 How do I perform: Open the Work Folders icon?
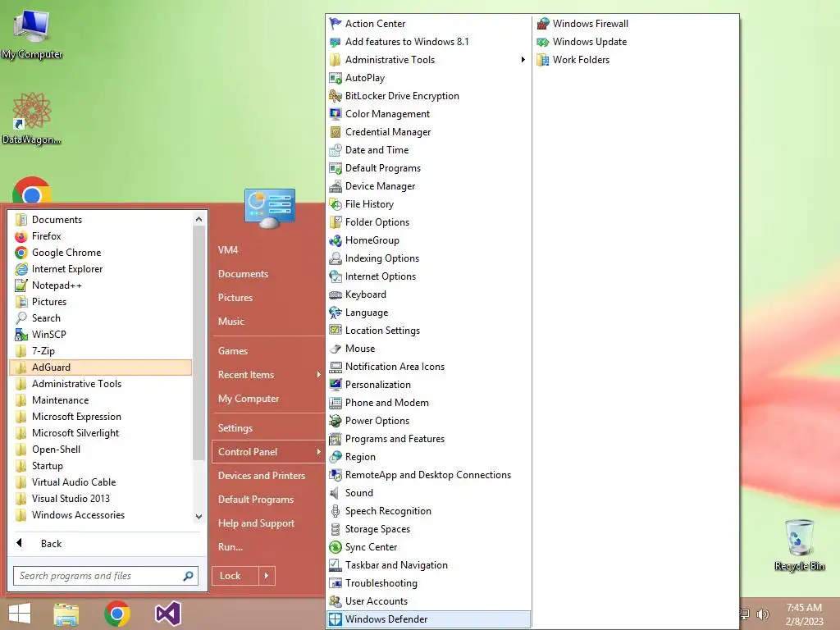pos(543,60)
